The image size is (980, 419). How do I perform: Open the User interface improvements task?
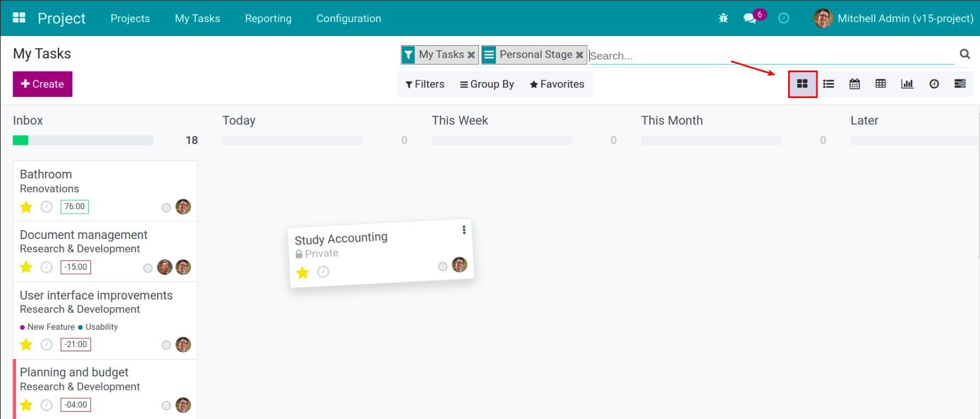point(105,321)
